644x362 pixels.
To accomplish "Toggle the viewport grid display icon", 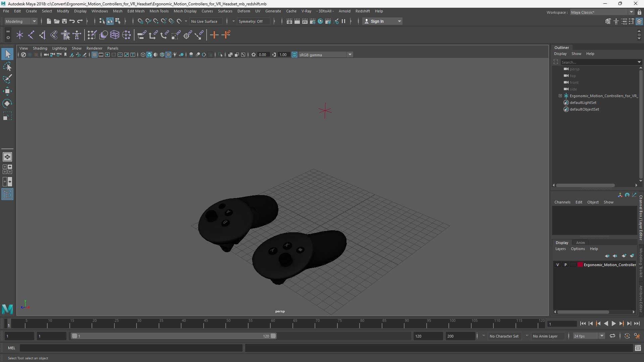I will (95, 55).
